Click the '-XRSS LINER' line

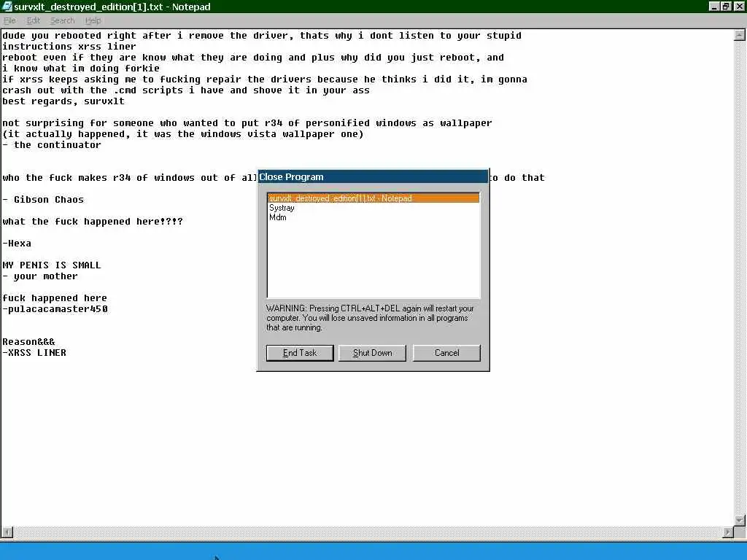pos(34,353)
